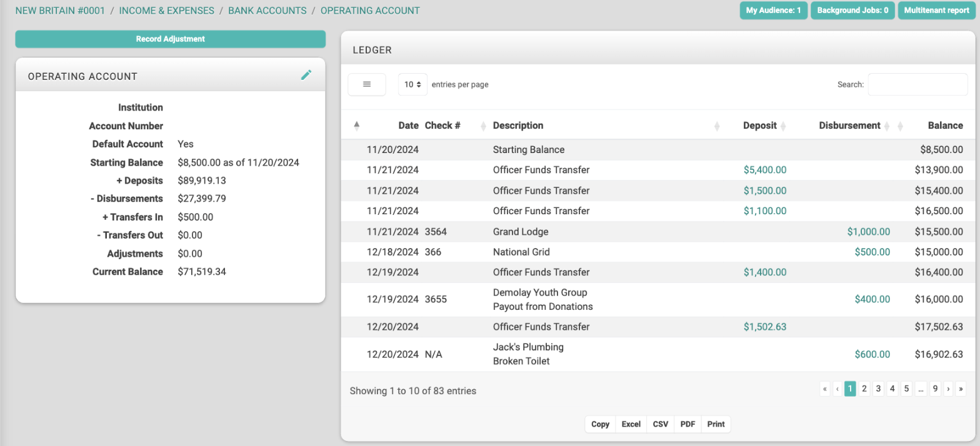Jump to last page using » arrow

[961, 389]
